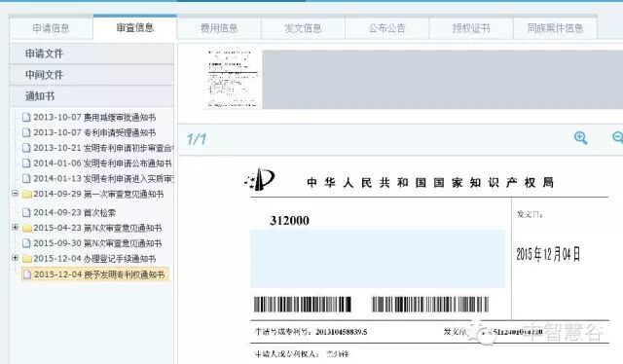
Task: Click file icon of 2014-09-23 首次检索
Action: [26, 212]
